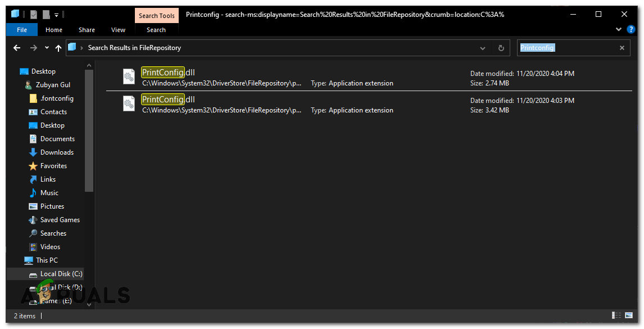Screen dimensions: 644x329
Task: Open Documents in the navigation pane
Action: (x=57, y=139)
